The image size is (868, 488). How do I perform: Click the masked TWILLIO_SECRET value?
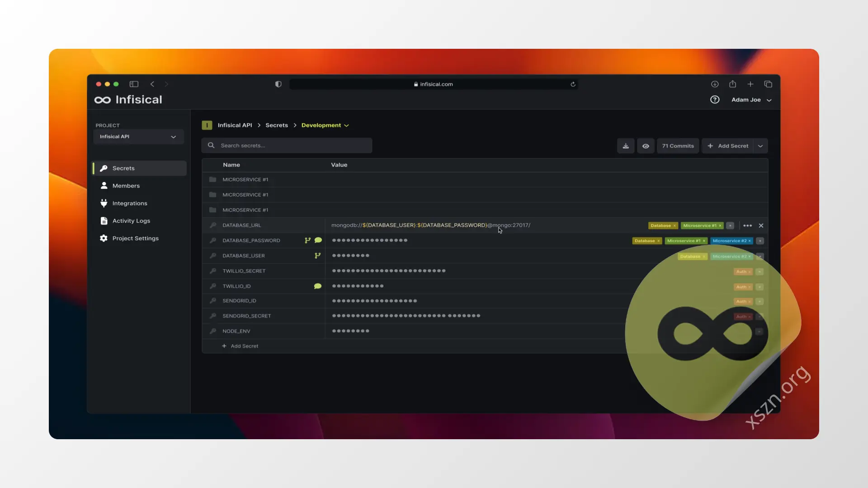pyautogui.click(x=389, y=271)
